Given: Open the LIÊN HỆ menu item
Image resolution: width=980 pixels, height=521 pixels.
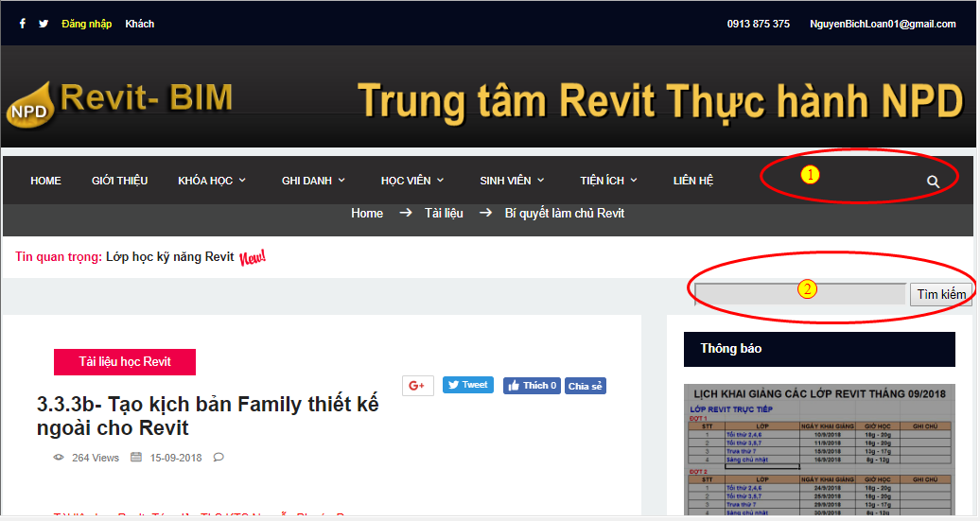Looking at the screenshot, I should click(693, 181).
